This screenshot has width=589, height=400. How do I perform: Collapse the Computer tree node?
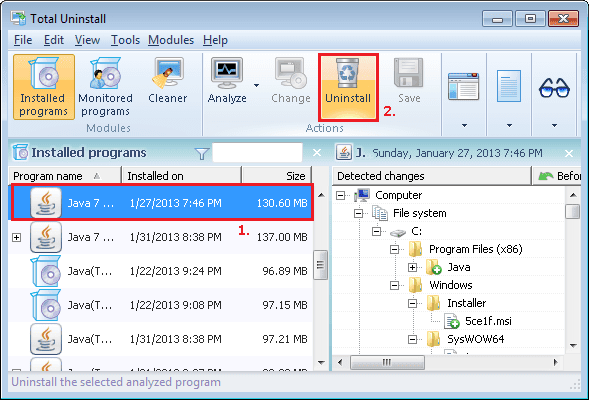tap(340, 195)
